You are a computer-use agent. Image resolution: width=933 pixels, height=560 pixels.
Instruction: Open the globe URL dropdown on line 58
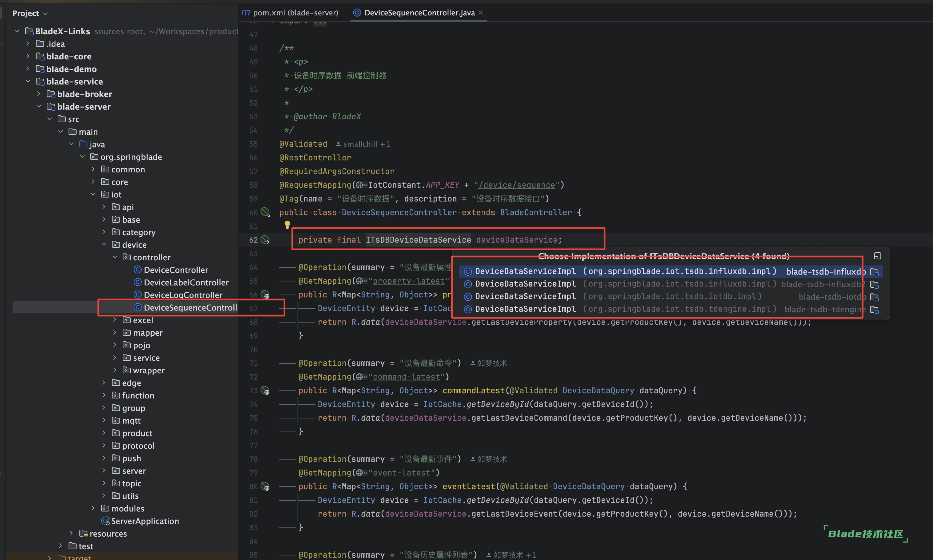362,185
